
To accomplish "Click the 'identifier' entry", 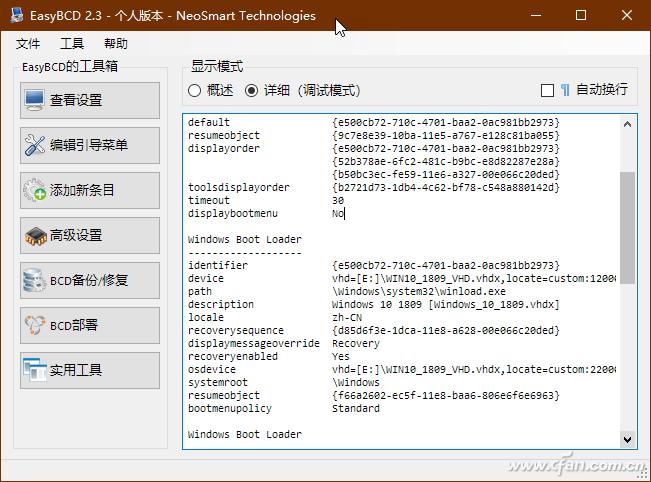I will pos(218,266).
